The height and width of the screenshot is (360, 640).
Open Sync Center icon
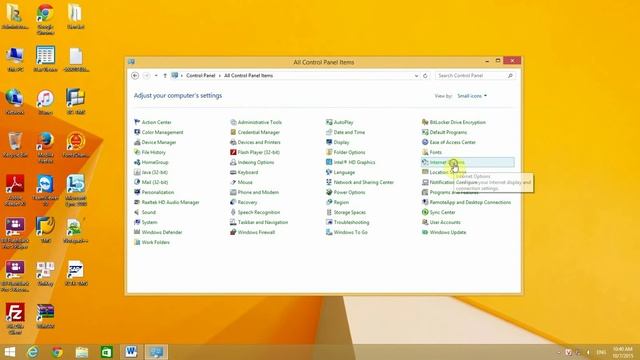click(x=425, y=212)
